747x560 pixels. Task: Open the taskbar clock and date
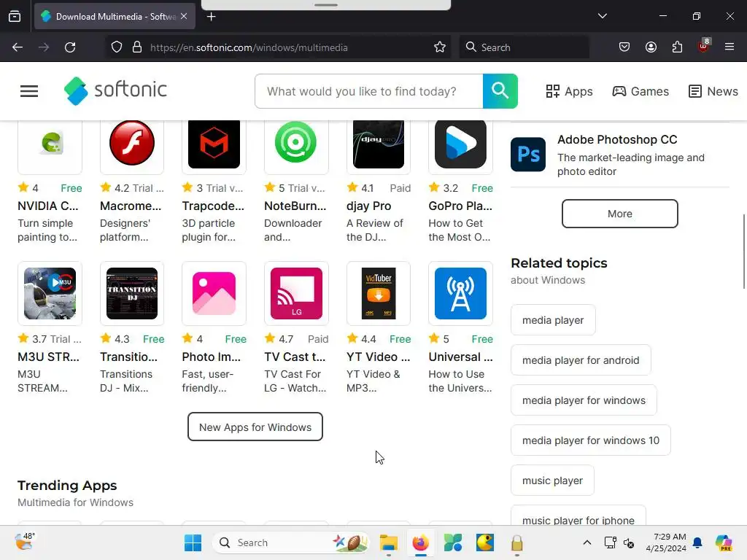666,542
